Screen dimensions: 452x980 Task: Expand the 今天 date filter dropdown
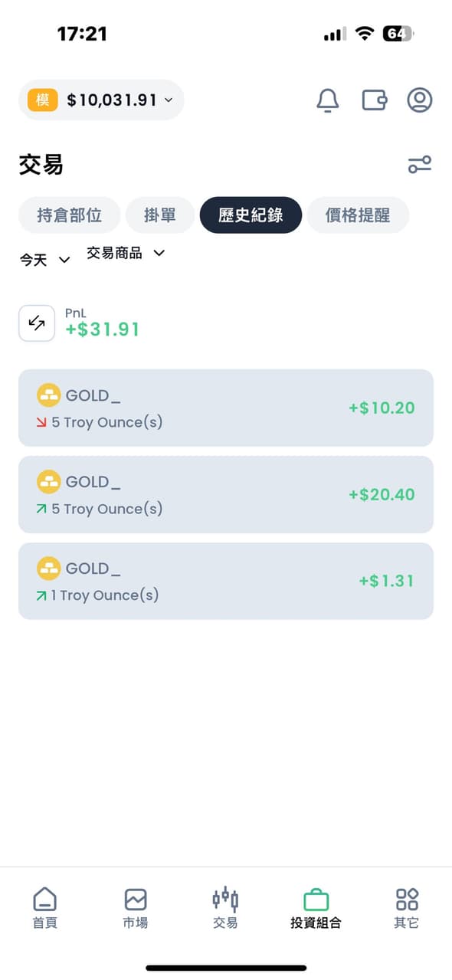coord(45,260)
